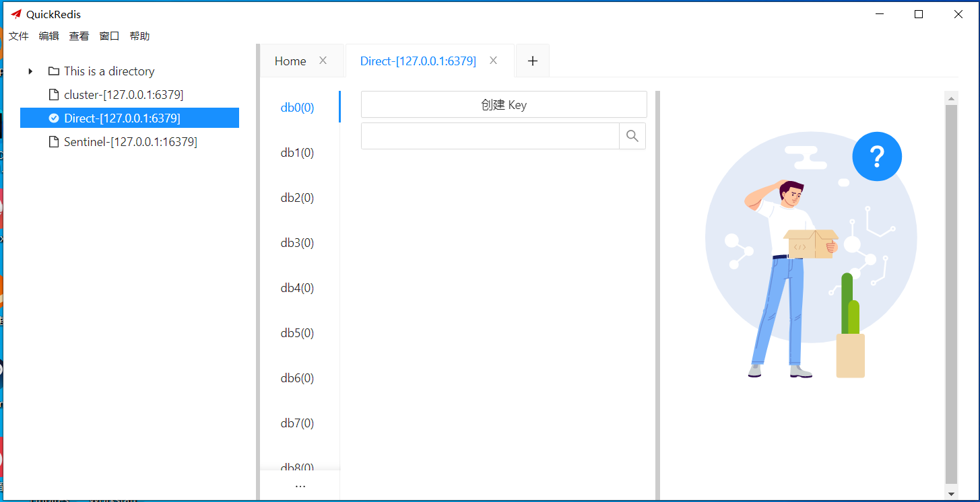
Task: Expand the This is a directory arrow
Action: click(x=30, y=71)
